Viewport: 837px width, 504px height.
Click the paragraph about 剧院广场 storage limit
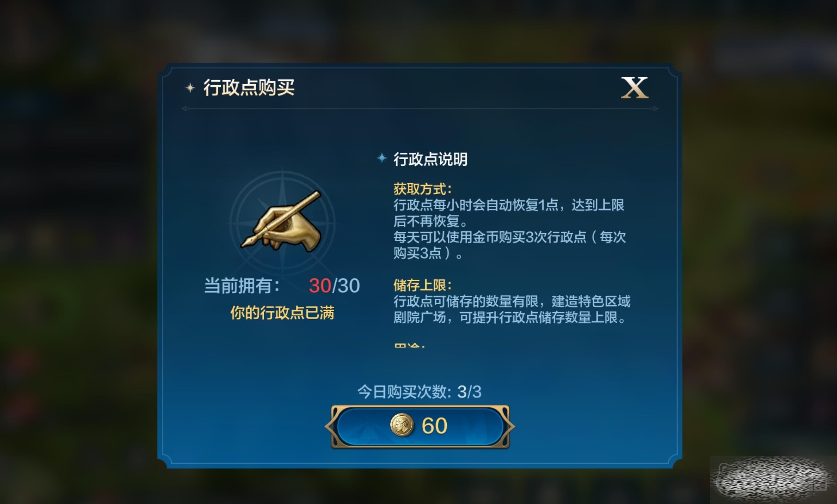point(512,309)
